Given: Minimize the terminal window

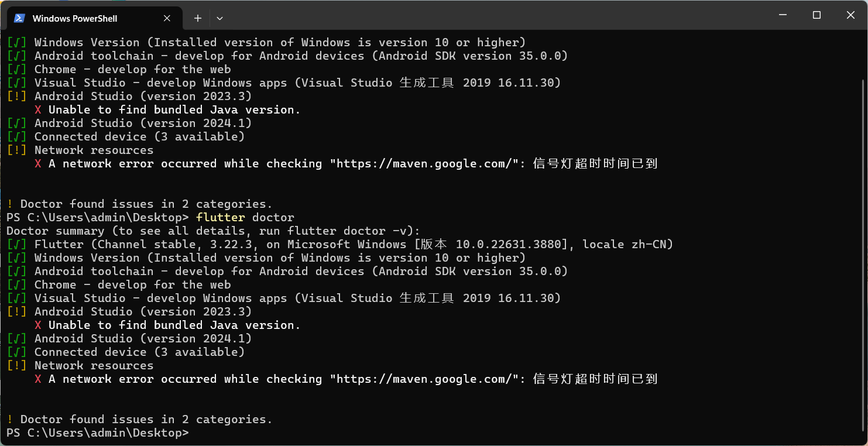Looking at the screenshot, I should pyautogui.click(x=783, y=15).
